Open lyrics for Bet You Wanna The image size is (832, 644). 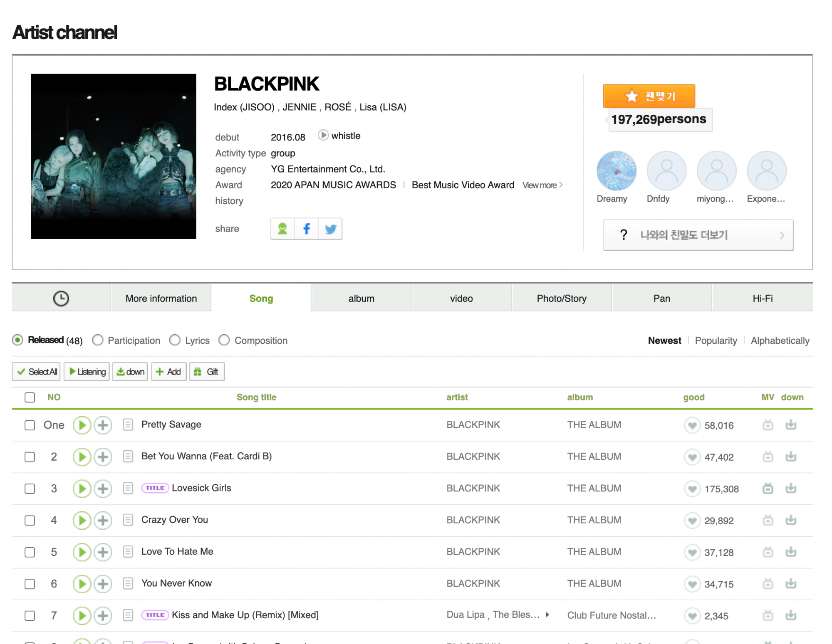[128, 456]
